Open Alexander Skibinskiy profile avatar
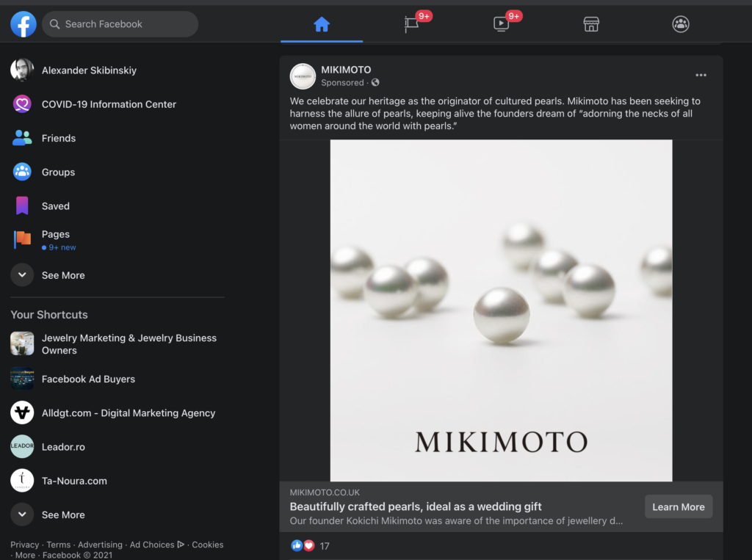The height and width of the screenshot is (560, 752). 22,70
